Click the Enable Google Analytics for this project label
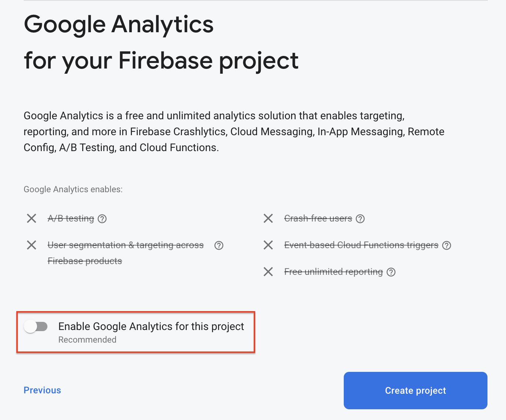Screen dimensions: 506x420 [x=151, y=326]
